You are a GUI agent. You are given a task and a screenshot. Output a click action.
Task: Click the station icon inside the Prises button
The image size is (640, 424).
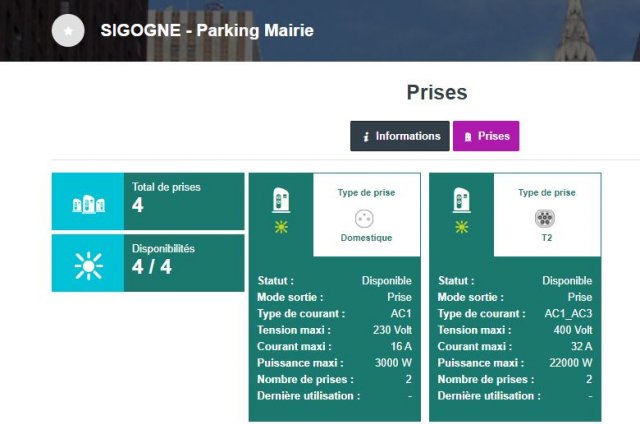468,137
